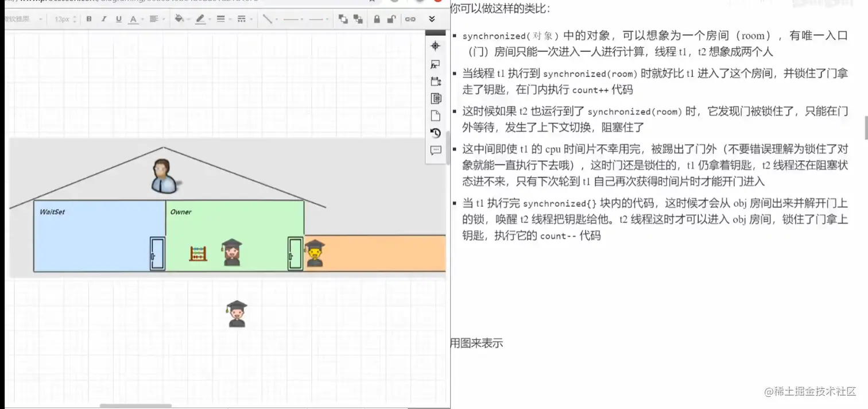868x409 pixels.
Task: Send selection to back
Action: click(x=358, y=19)
